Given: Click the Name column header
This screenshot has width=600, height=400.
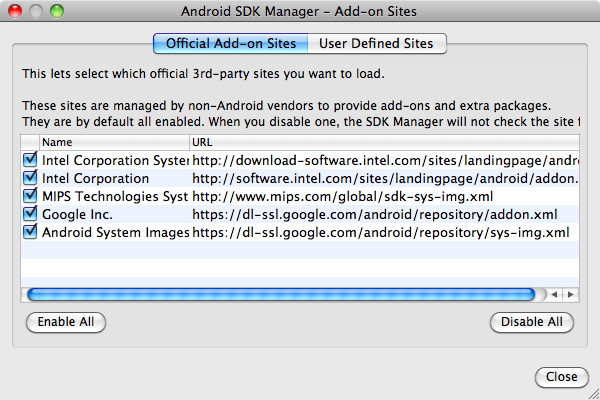Looking at the screenshot, I should pyautogui.click(x=114, y=142).
